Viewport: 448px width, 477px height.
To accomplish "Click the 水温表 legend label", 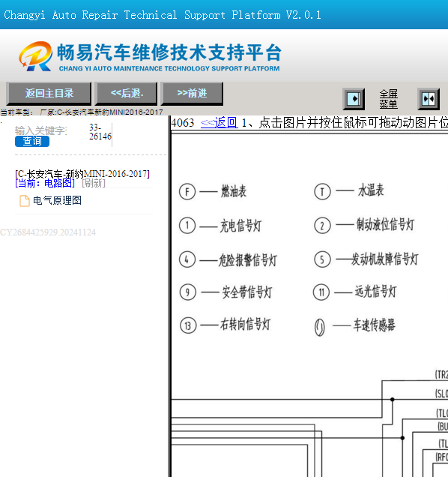I will [371, 190].
